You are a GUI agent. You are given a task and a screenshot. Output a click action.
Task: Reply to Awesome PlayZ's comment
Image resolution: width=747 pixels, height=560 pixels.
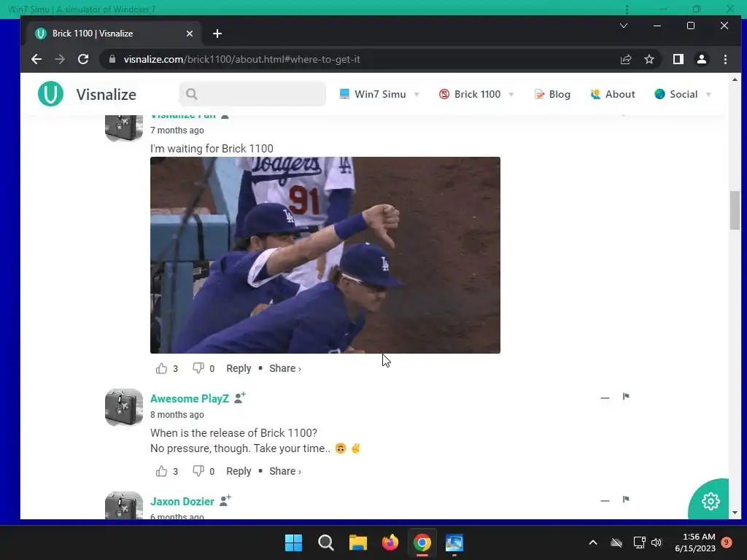[239, 471]
